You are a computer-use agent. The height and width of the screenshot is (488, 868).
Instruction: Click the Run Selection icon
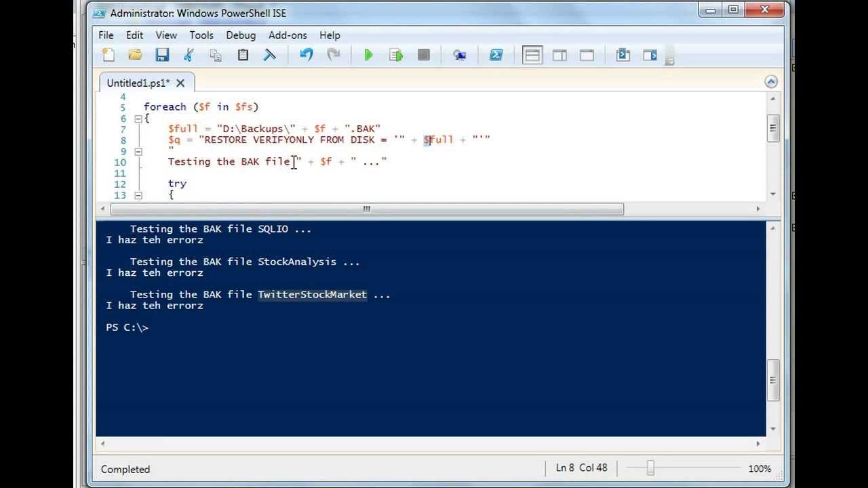[x=396, y=55]
